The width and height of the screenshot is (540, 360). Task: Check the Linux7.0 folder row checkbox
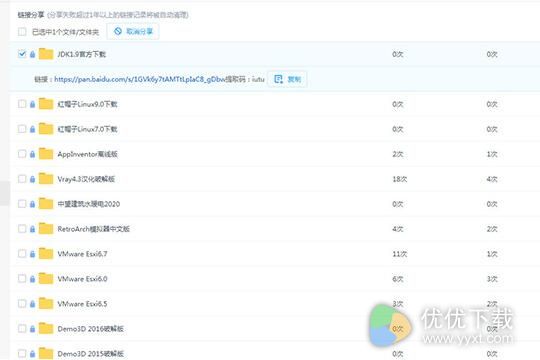22,129
